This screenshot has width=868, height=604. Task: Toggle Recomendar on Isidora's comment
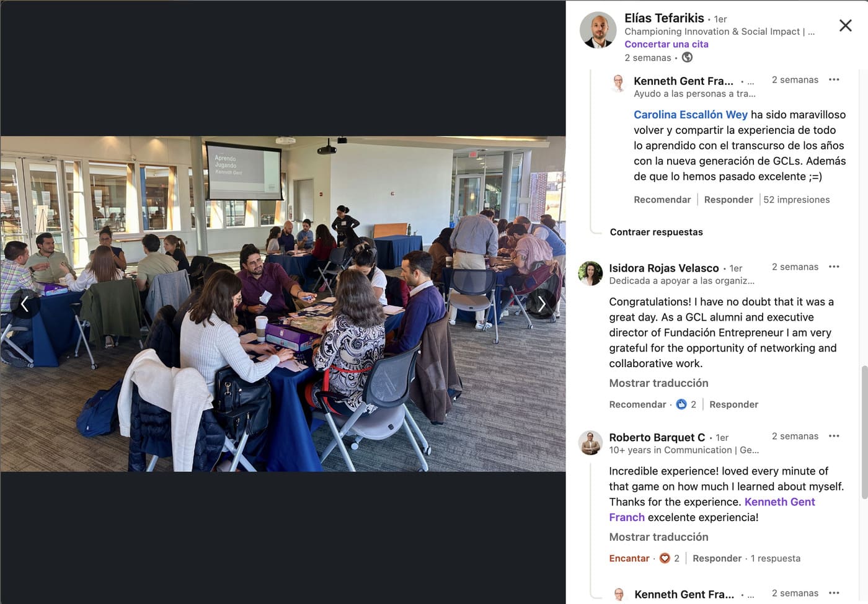(x=637, y=404)
